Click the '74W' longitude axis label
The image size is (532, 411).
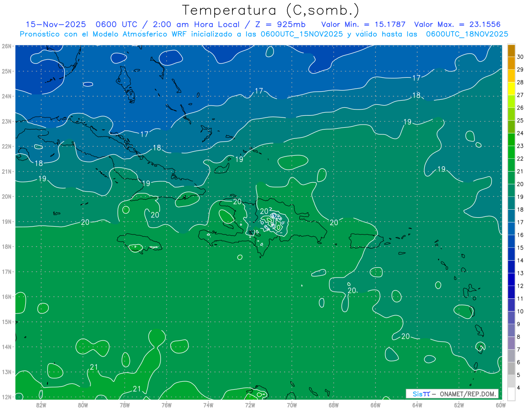208,405
